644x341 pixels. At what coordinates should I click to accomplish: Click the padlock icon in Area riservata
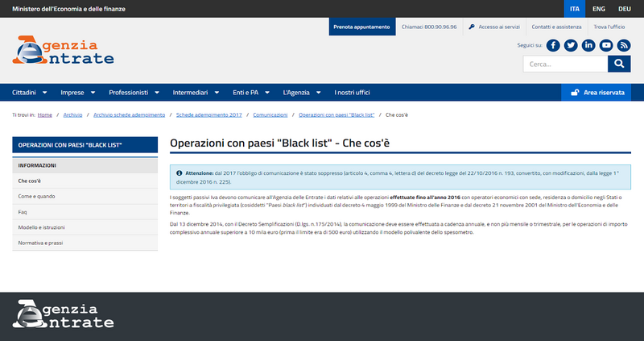pyautogui.click(x=575, y=93)
